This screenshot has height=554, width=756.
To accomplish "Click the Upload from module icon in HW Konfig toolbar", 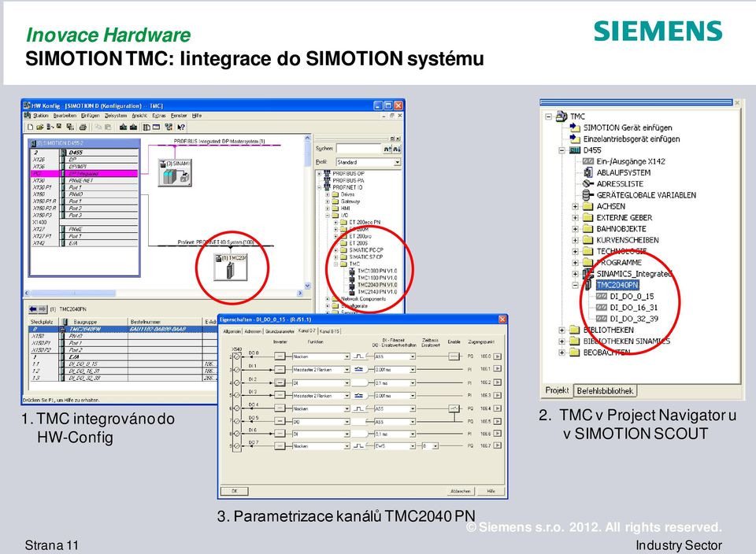I will tap(134, 127).
